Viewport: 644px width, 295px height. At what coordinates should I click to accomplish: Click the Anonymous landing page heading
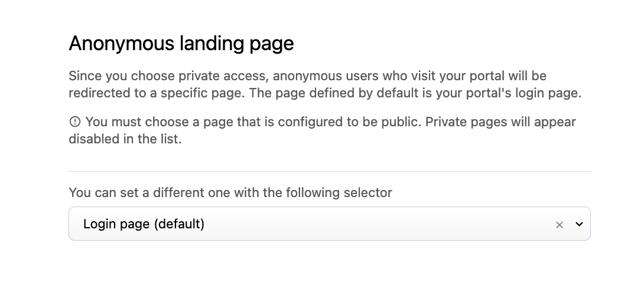(x=181, y=44)
